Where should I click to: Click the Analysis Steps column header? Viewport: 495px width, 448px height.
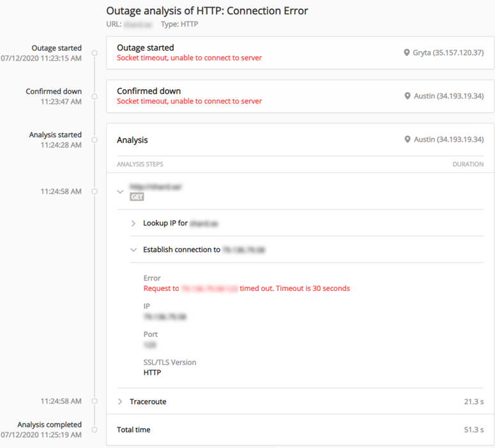pyautogui.click(x=139, y=164)
